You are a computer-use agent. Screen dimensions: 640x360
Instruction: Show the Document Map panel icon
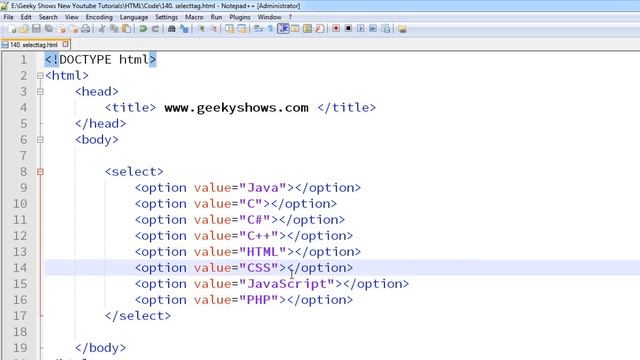[x=307, y=29]
